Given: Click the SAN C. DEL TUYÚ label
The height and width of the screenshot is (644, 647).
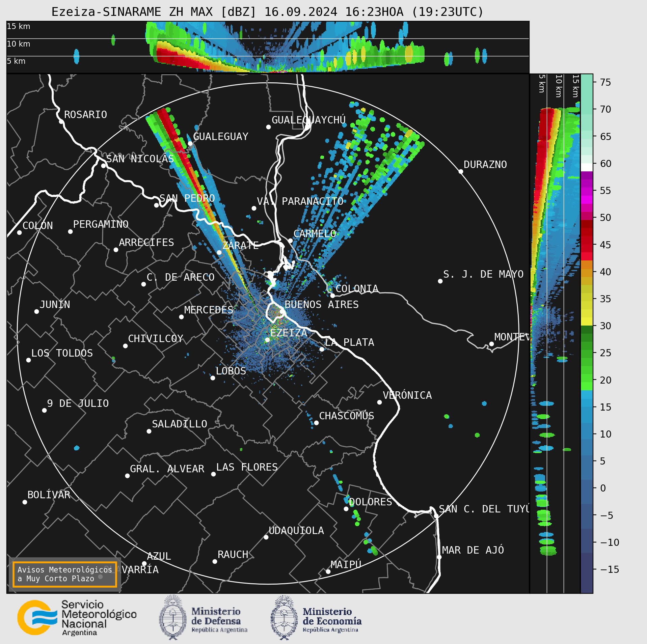Looking at the screenshot, I should tap(484, 509).
